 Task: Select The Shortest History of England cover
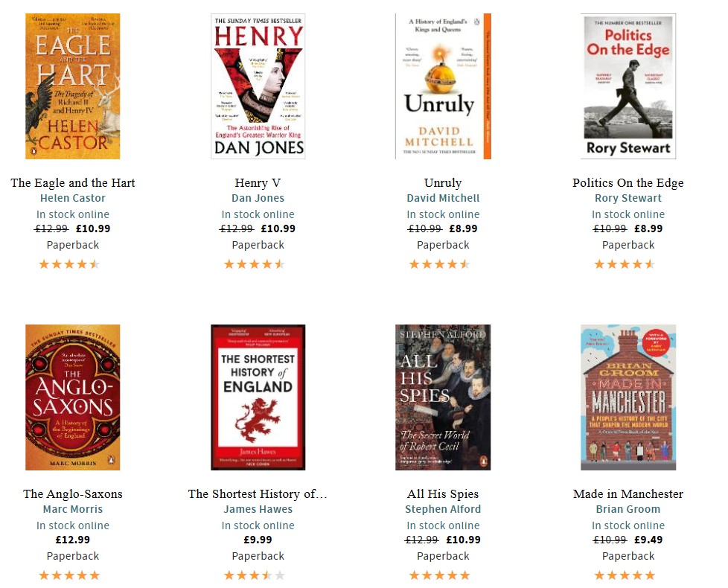coord(258,397)
